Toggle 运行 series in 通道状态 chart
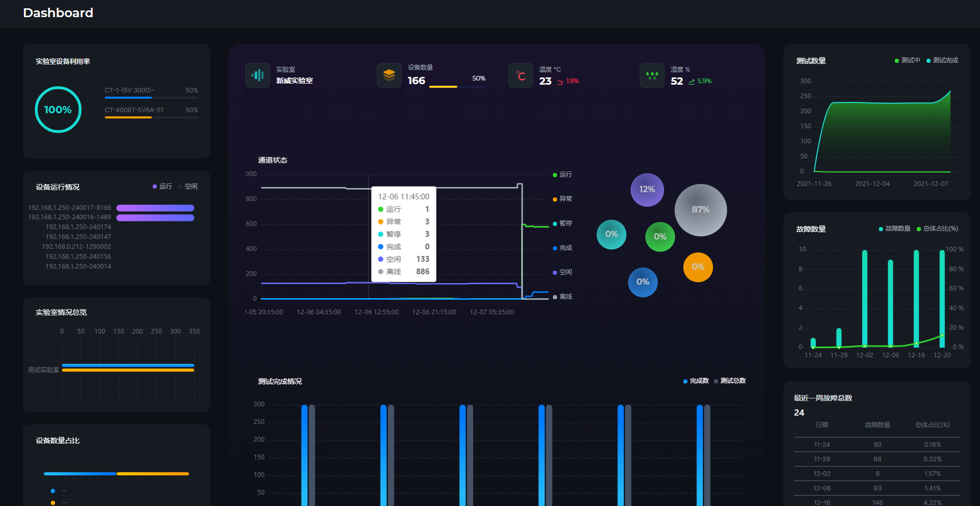Viewport: 980px width, 506px height. click(562, 175)
